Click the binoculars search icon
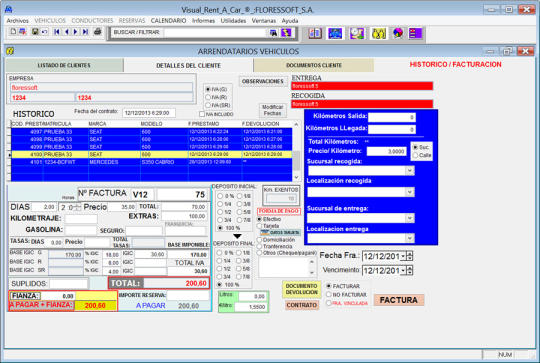The width and height of the screenshot is (540, 363). pyautogui.click(x=273, y=33)
